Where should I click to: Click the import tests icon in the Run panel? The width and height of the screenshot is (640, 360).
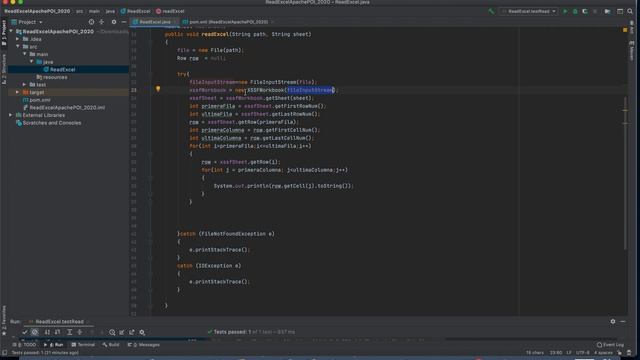click(122, 332)
